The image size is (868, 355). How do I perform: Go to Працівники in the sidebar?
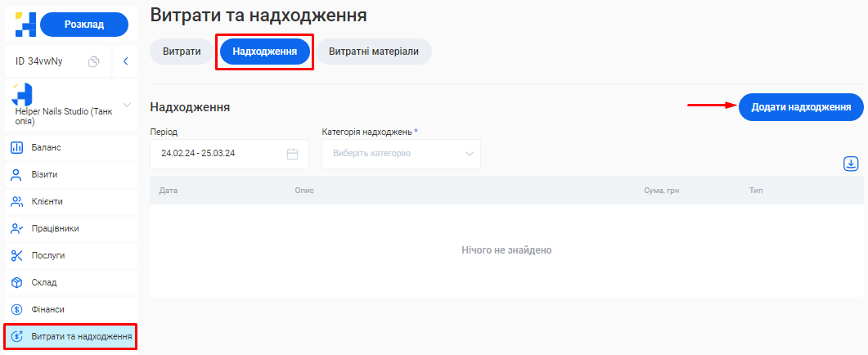[55, 229]
